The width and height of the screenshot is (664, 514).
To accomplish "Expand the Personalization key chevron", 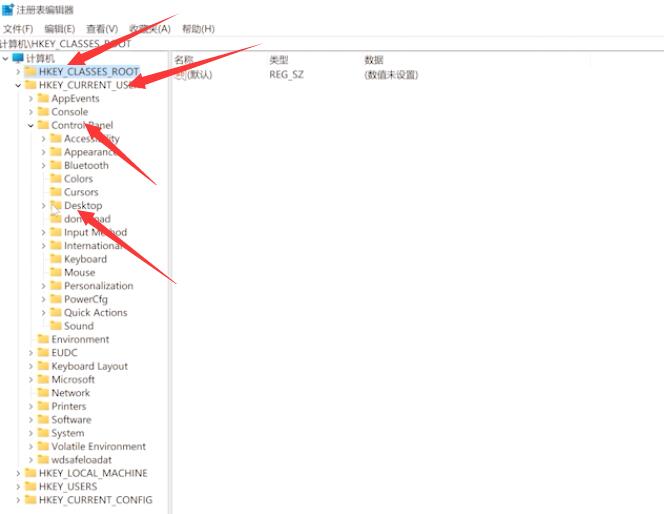I will pyautogui.click(x=43, y=286).
